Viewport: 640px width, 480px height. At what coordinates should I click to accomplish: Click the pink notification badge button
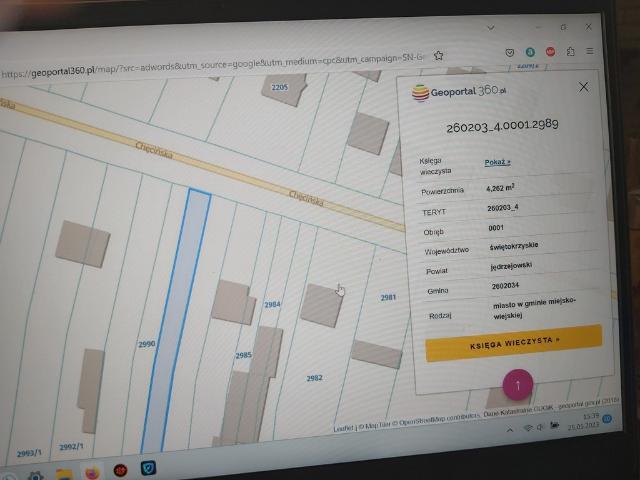pos(518,385)
